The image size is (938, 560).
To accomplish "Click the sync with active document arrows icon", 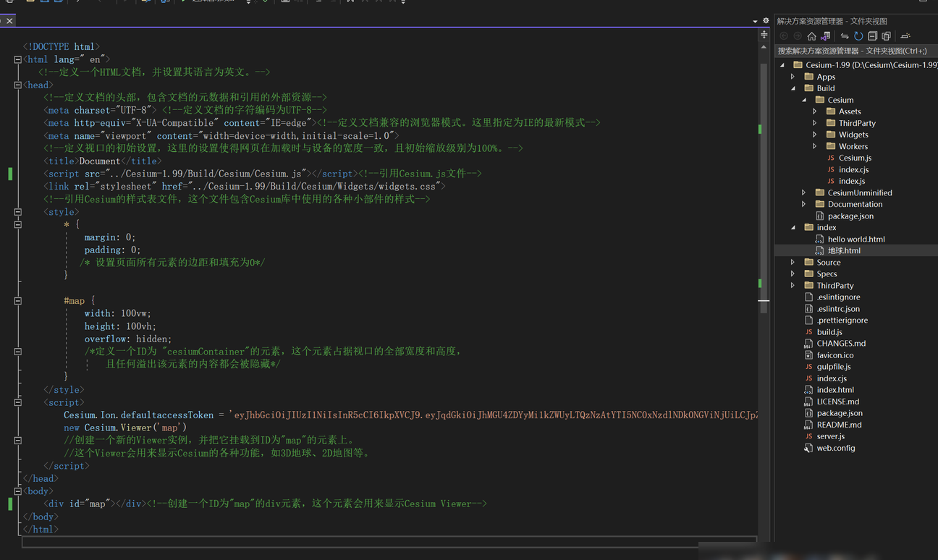I will click(x=845, y=36).
